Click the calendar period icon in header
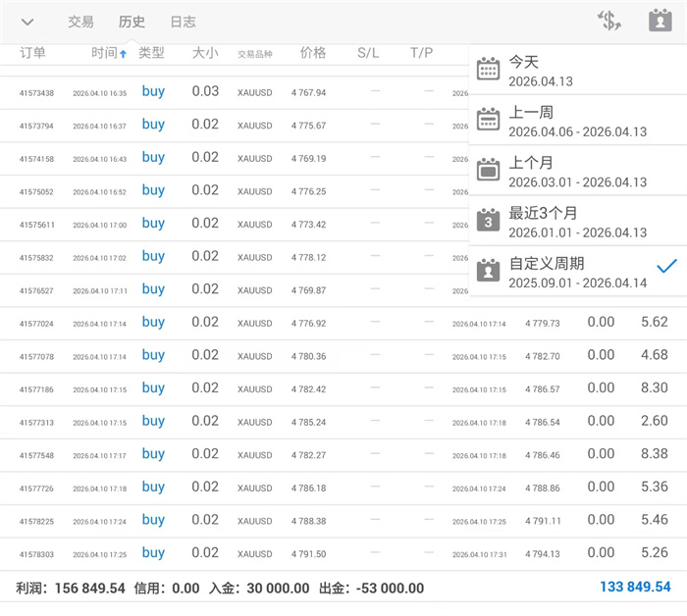 [x=661, y=21]
